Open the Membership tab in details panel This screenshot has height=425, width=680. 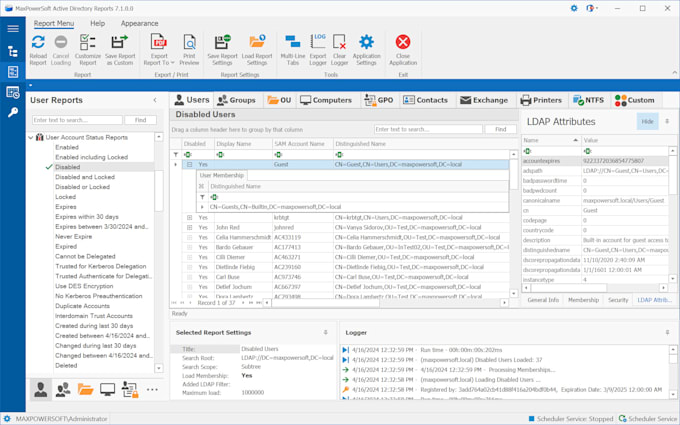[583, 300]
